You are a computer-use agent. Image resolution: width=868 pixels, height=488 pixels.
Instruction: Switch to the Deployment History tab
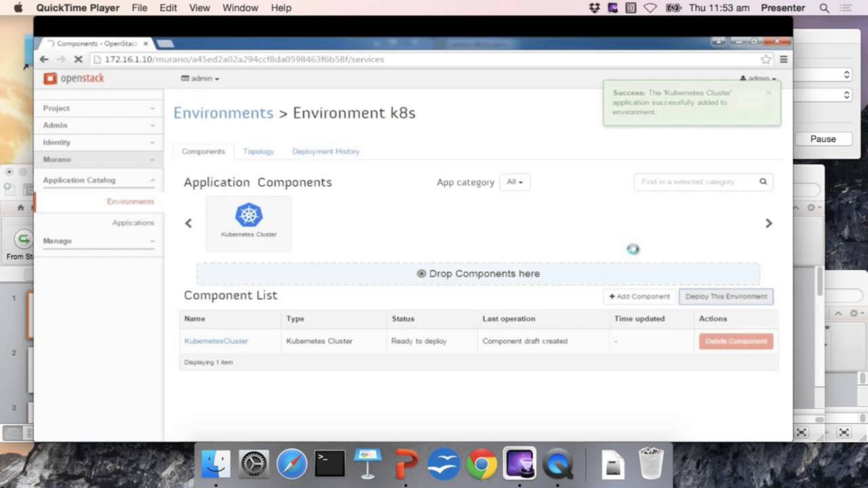(x=325, y=152)
